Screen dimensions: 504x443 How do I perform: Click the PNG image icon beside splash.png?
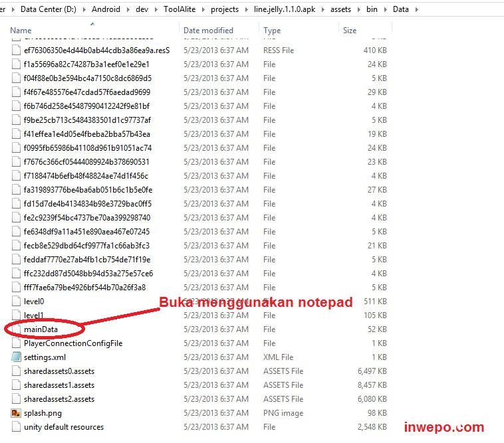tap(16, 413)
